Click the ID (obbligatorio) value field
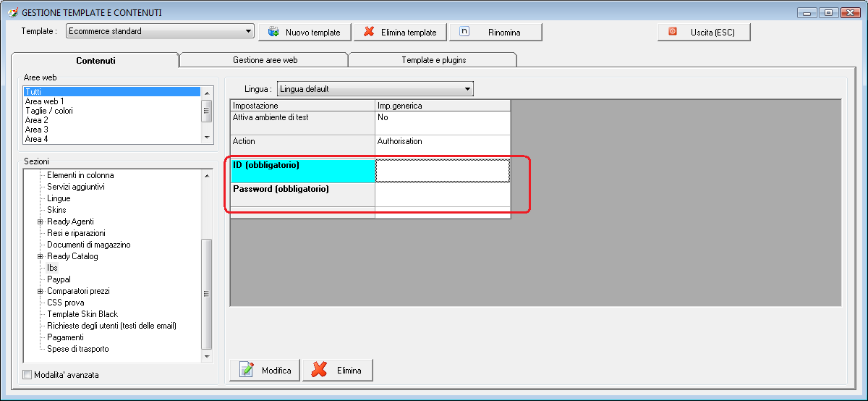The image size is (868, 401). (443, 171)
